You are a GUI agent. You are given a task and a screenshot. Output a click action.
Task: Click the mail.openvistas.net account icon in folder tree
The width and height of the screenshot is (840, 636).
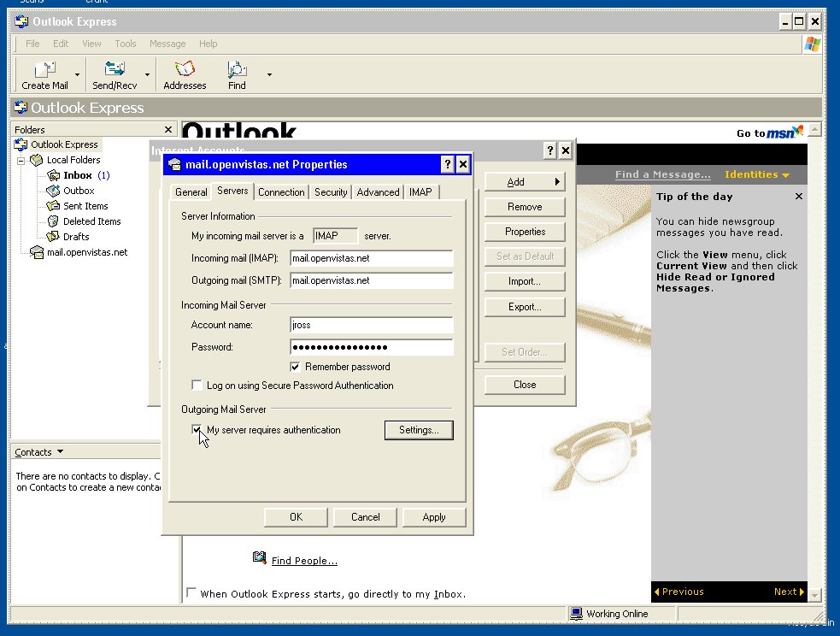click(37, 252)
